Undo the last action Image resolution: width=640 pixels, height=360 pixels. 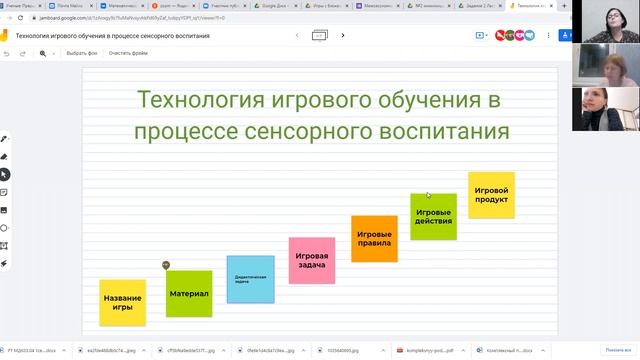tap(7, 53)
